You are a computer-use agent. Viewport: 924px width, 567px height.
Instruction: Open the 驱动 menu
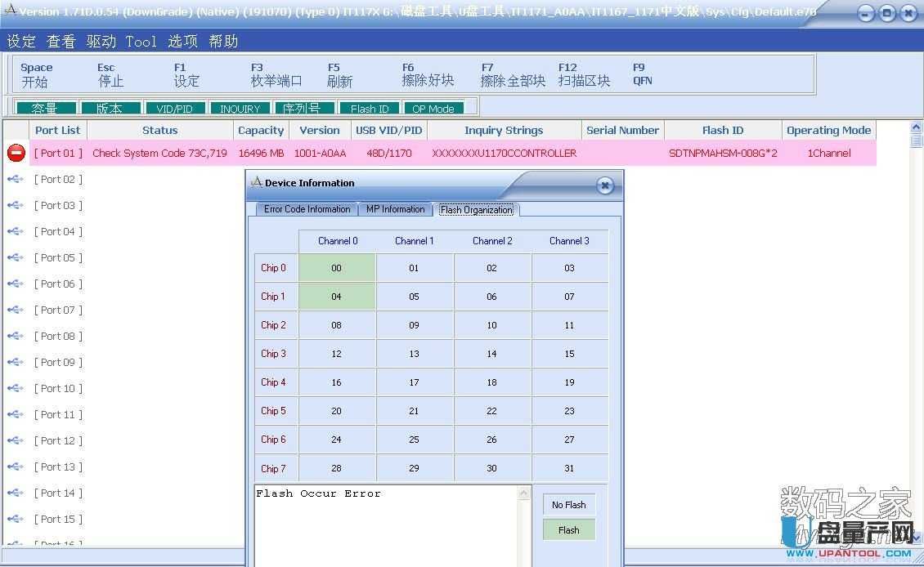(x=101, y=42)
